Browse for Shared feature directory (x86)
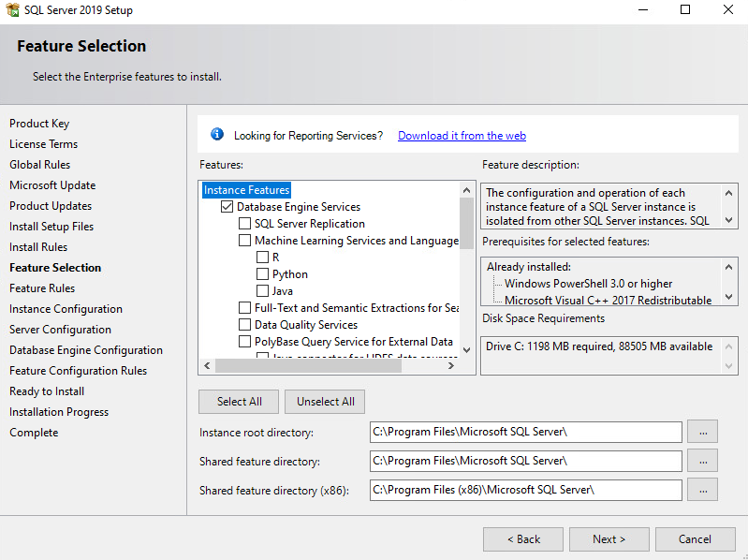The height and width of the screenshot is (560, 748). [703, 490]
